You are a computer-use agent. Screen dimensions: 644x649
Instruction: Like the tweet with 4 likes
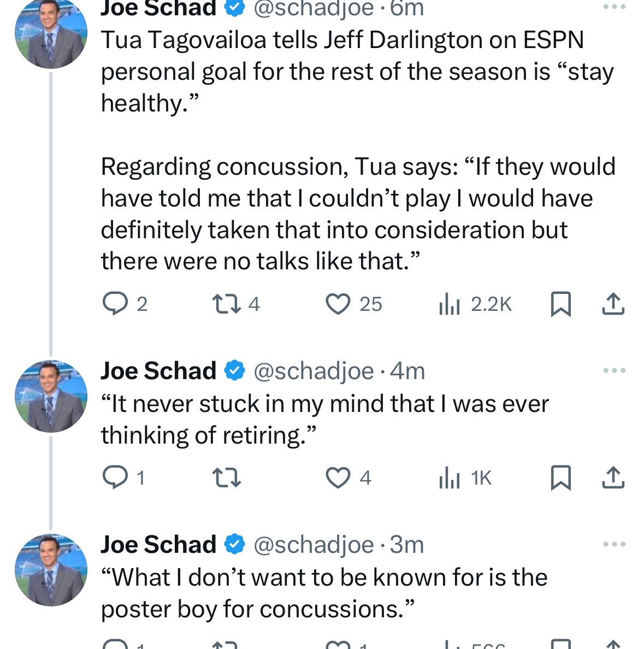click(x=338, y=478)
